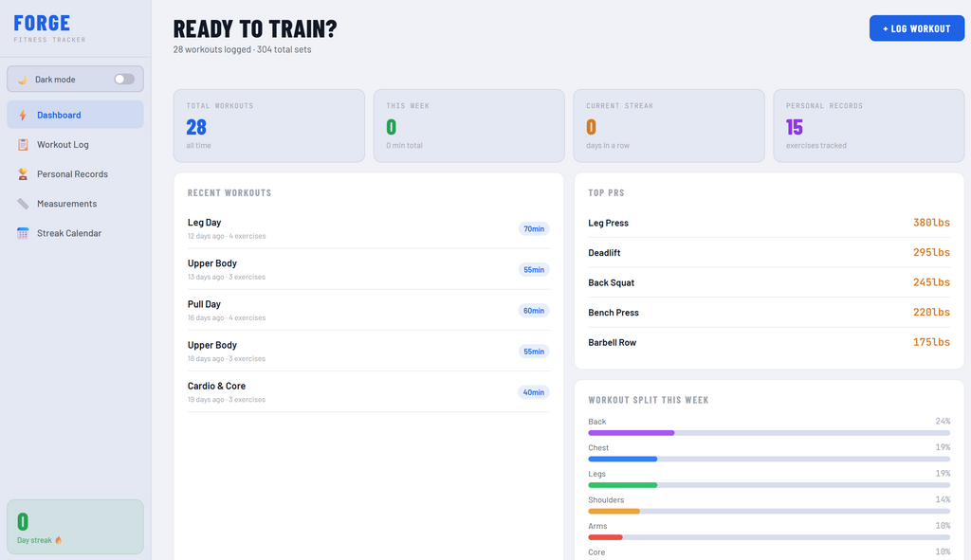Click the orange Shoulders progress bar

click(x=614, y=511)
